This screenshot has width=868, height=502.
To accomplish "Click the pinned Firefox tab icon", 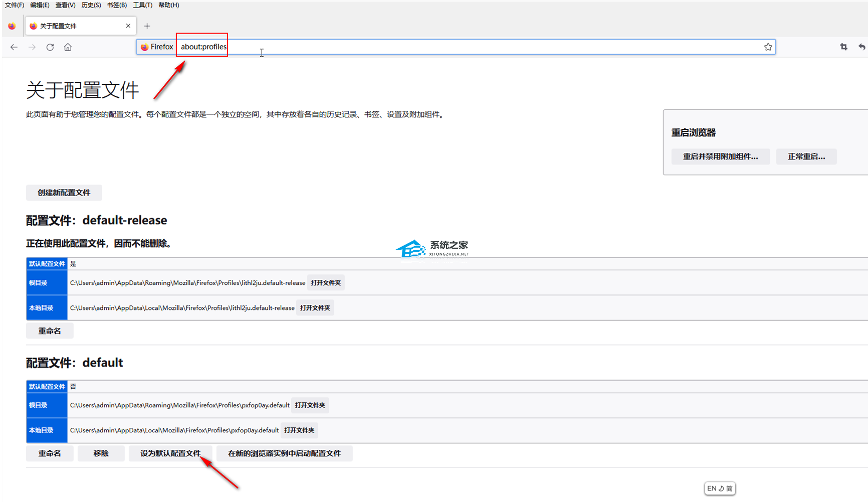I will (12, 26).
